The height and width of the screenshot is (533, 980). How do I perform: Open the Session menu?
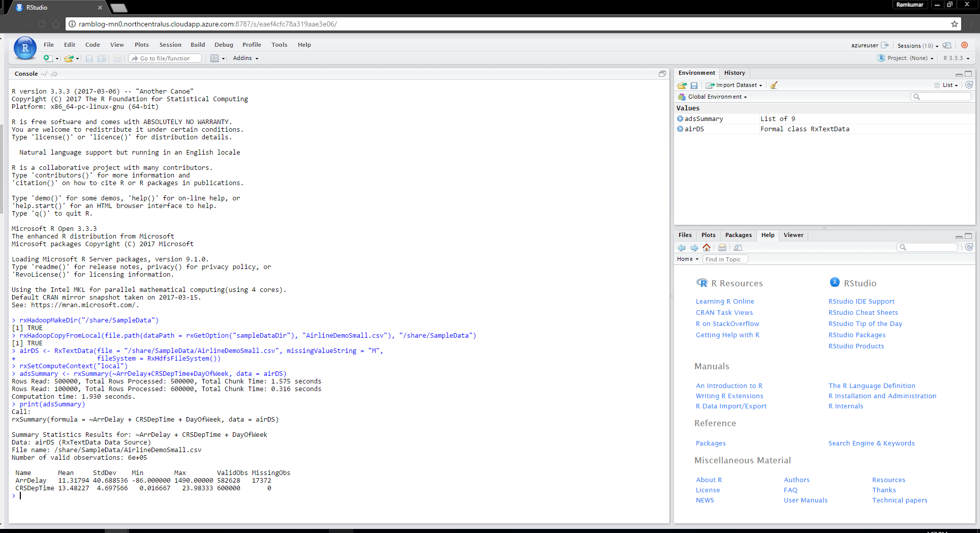click(170, 45)
